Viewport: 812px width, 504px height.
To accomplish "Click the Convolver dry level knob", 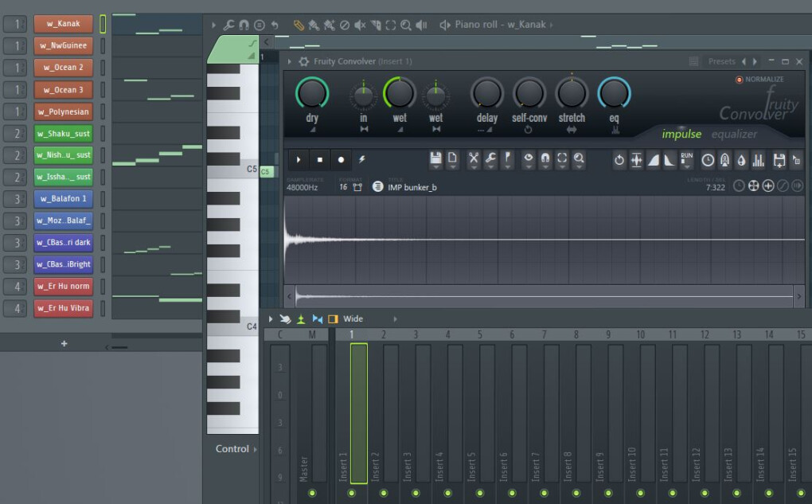I will click(312, 93).
